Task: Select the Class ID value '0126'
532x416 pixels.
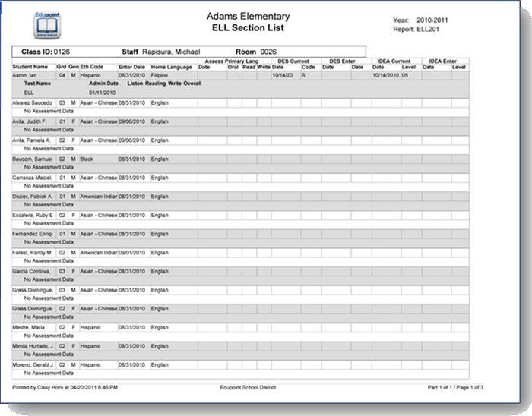Action: (x=62, y=52)
